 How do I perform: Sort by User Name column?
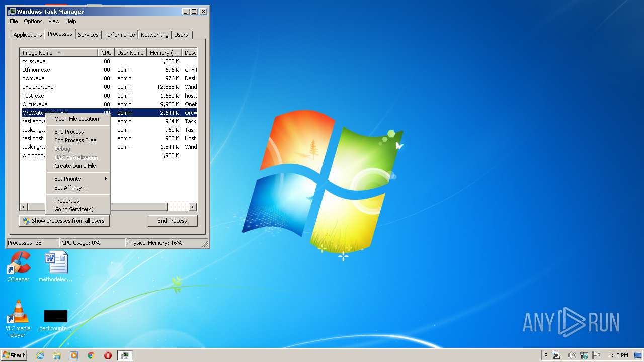tap(130, 53)
